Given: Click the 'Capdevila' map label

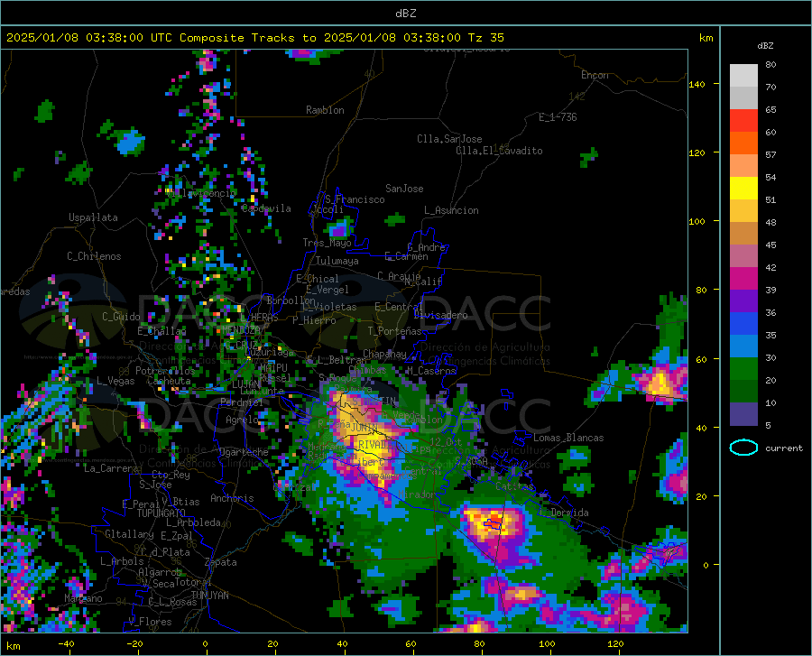Looking at the screenshot, I should click(266, 208).
